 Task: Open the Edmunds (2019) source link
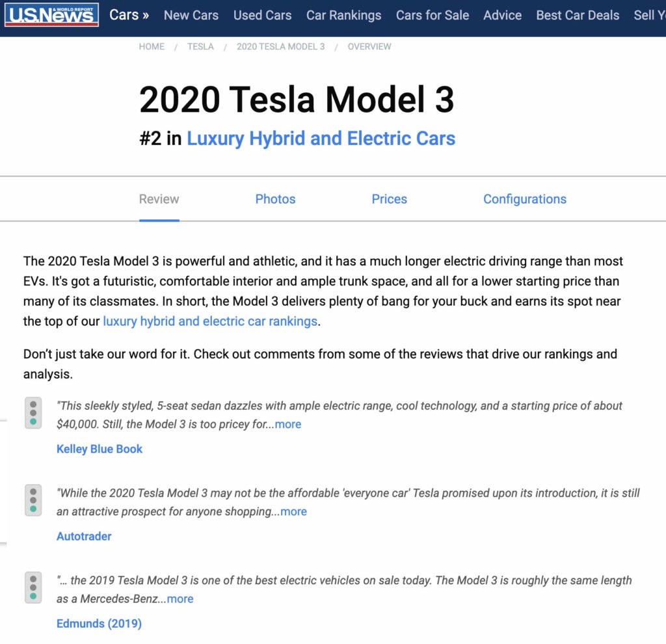click(99, 623)
